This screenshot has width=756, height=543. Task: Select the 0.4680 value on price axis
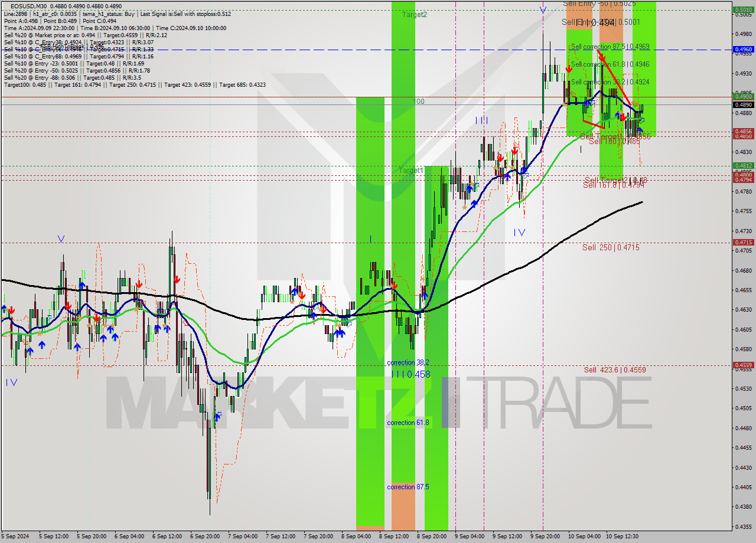pyautogui.click(x=744, y=270)
